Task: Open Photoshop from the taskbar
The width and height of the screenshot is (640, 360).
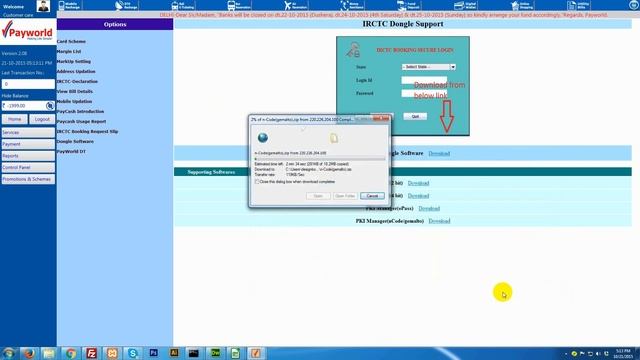Action: pyautogui.click(x=153, y=353)
